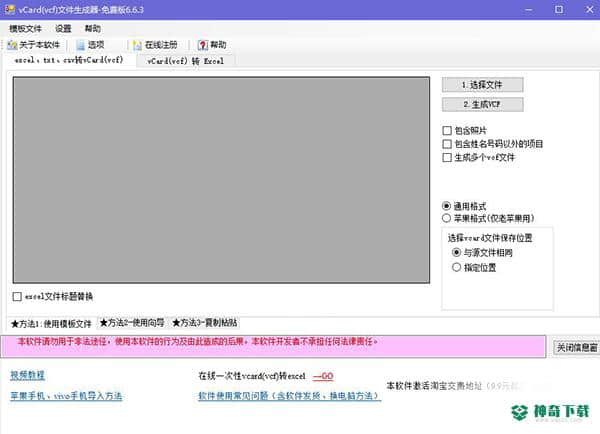
Task: Click the pink disclaimer message bar
Action: (273, 346)
